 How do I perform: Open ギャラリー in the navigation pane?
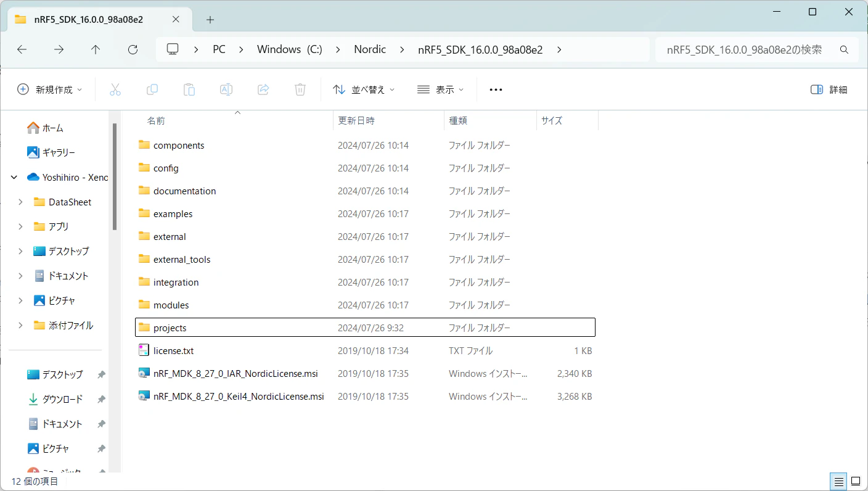pos(51,152)
